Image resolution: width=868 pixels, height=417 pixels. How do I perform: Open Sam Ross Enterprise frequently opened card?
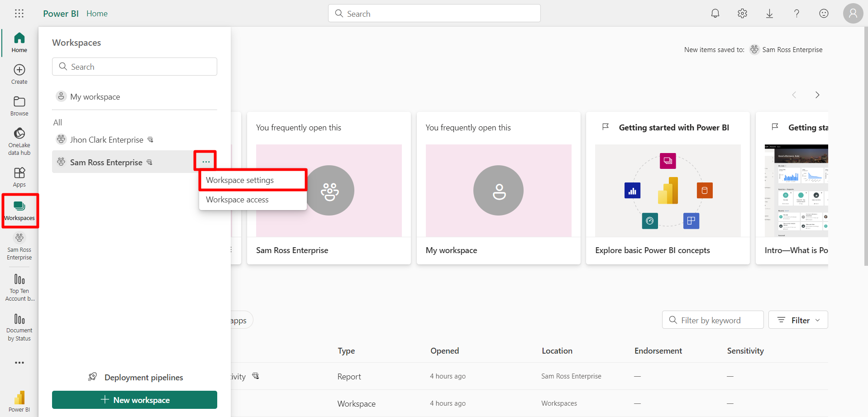[x=329, y=188]
